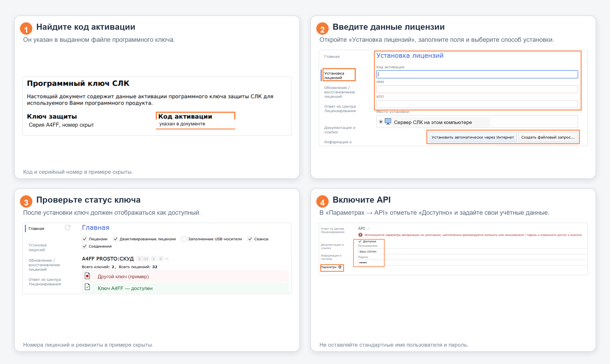
Task: Click the Код активации input field
Action: pos(477,74)
